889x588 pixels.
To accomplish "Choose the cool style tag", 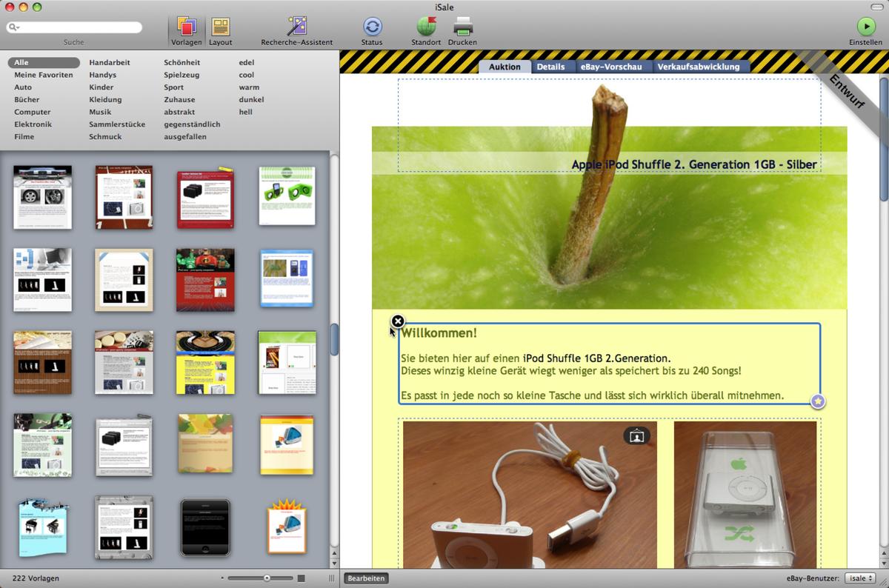I will pos(247,75).
